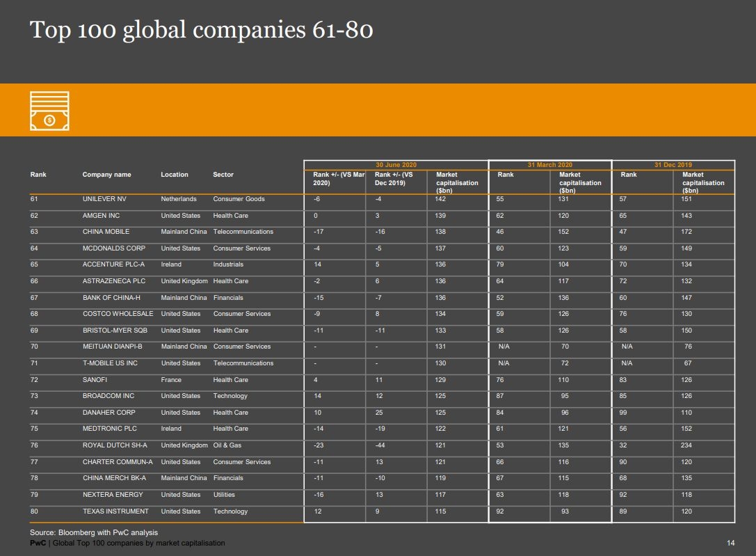The image size is (756, 556).
Task: Select the ASTRAZENECA PLC company name
Action: 114,281
